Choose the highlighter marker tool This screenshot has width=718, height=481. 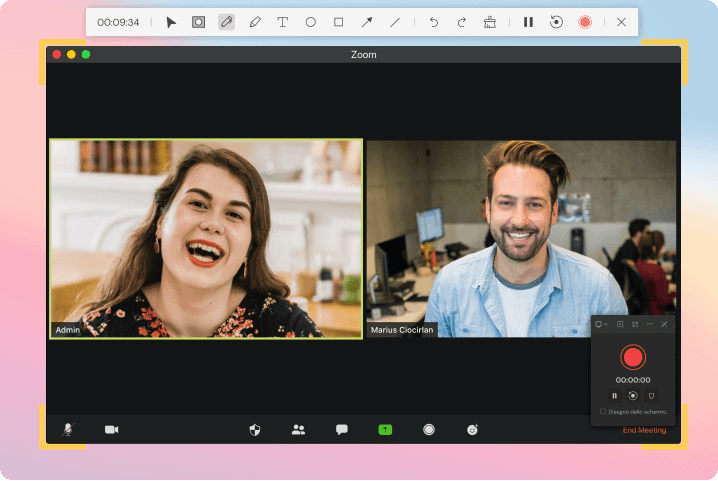[255, 22]
